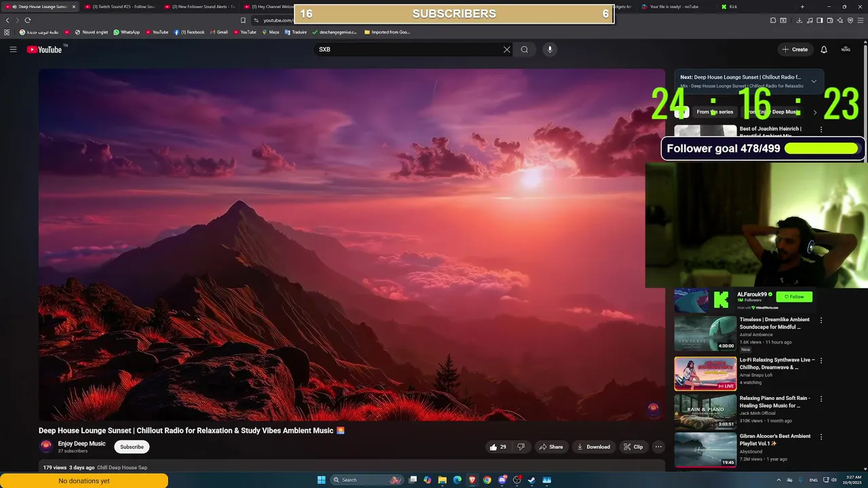Open more actions ellipsis under video

(658, 447)
